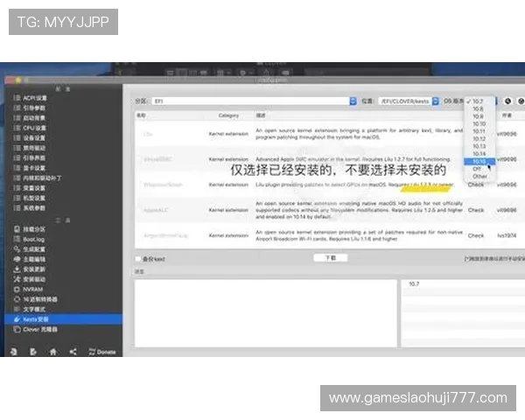Open the 引导参数 boot section

tap(29, 108)
